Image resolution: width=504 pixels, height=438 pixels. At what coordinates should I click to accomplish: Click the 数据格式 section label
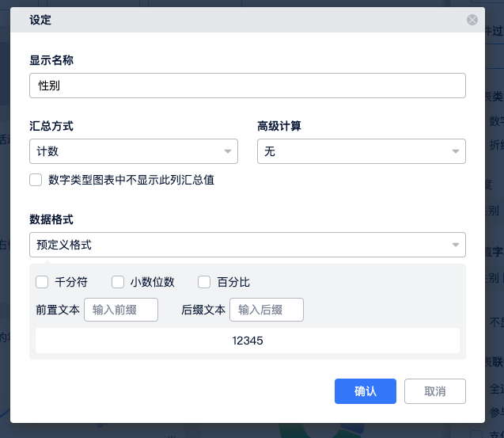(x=51, y=219)
